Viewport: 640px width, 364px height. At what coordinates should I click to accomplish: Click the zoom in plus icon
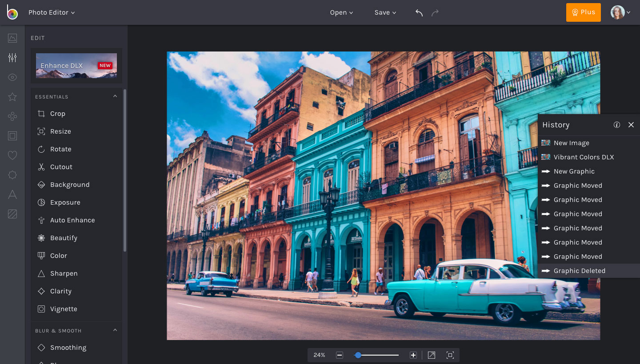[x=413, y=355]
